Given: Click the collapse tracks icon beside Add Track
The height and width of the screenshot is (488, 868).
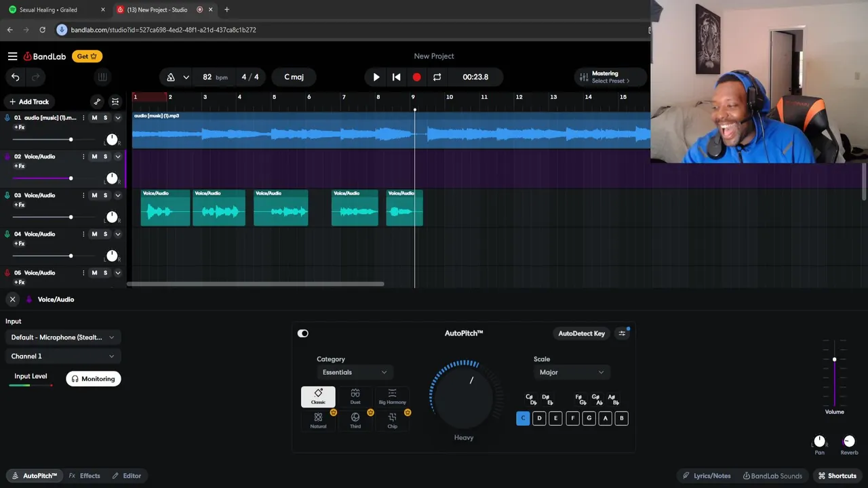Looking at the screenshot, I should pos(115,102).
